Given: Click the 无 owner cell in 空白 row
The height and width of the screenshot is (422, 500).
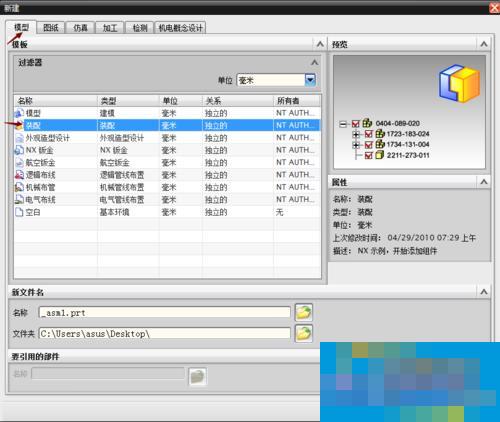Looking at the screenshot, I should pos(280,212).
